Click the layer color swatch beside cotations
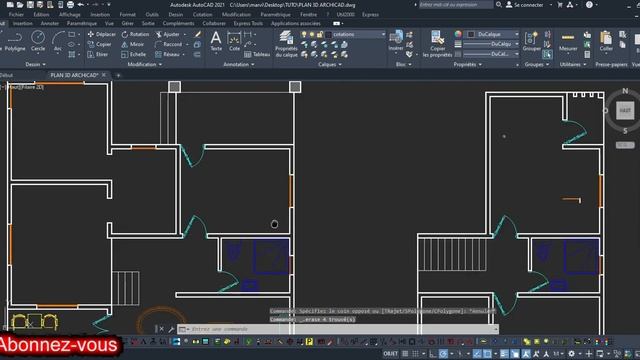 (x=328, y=34)
